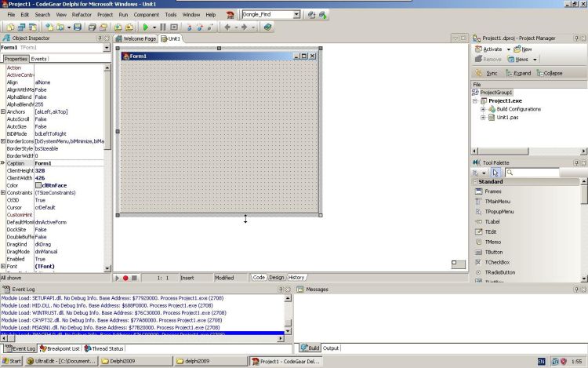Screen dimensions: 588x368
Task: Click the Expand button in Project Manager
Action: point(518,73)
